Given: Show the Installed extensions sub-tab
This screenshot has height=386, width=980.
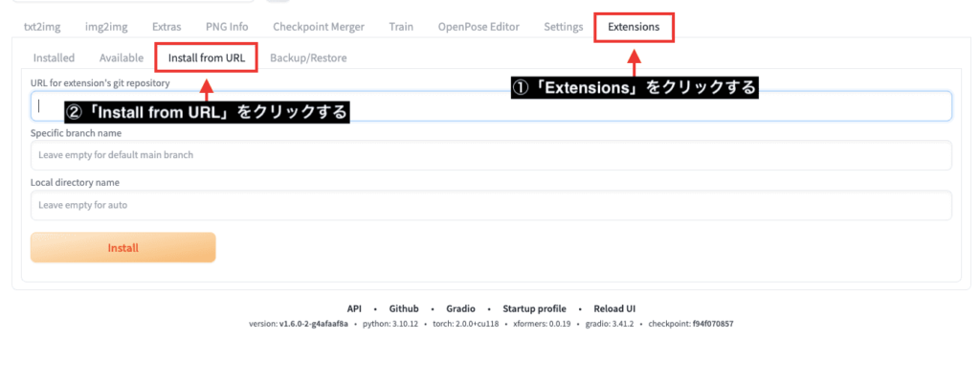Looking at the screenshot, I should click(x=54, y=57).
